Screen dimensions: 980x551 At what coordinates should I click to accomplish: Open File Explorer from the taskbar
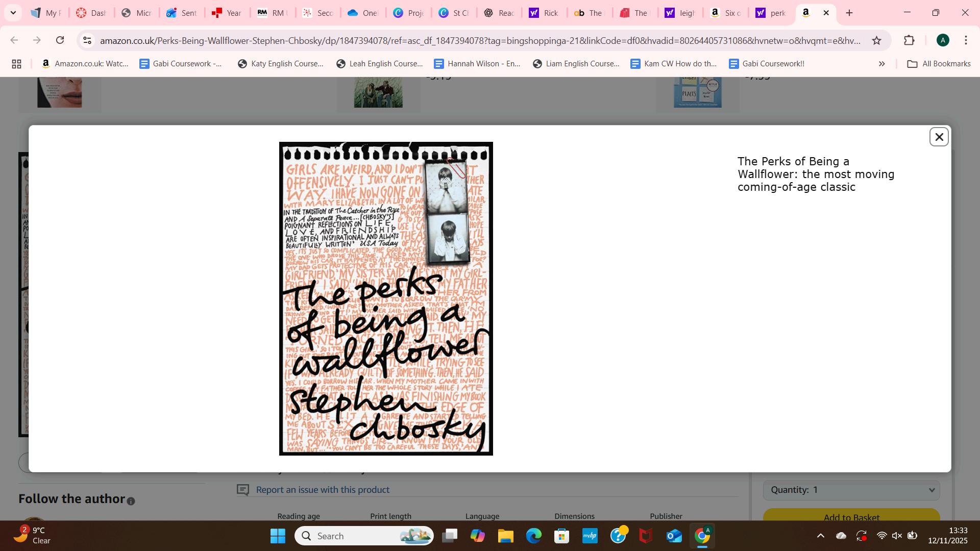[505, 536]
